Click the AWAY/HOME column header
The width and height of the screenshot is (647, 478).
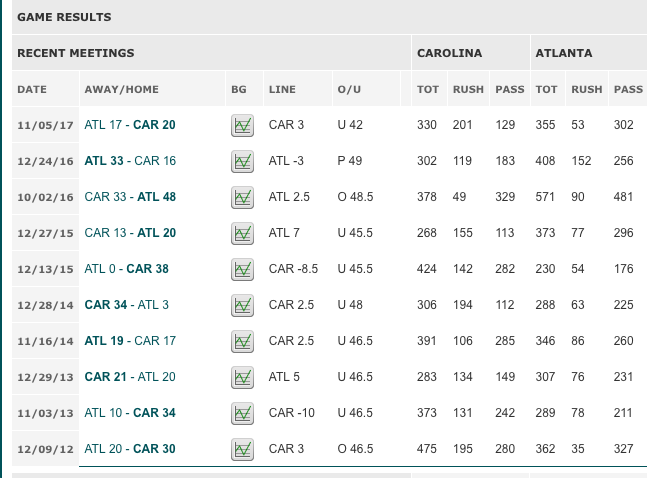(x=121, y=90)
